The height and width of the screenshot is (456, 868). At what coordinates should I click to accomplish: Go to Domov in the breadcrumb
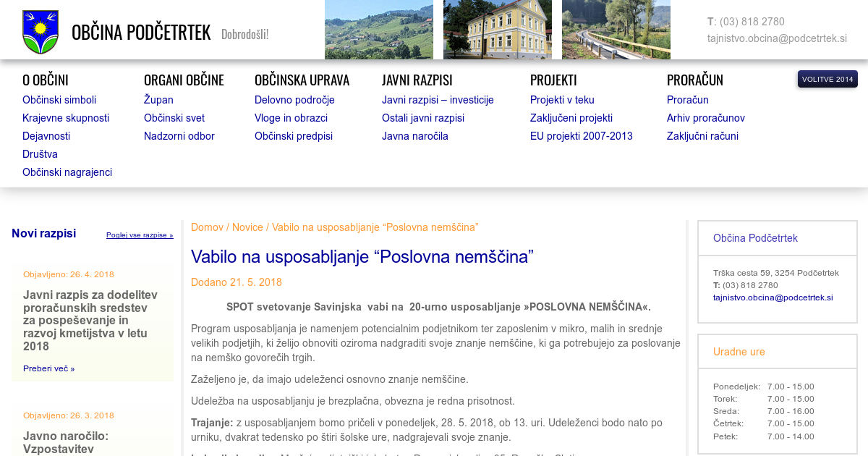tap(207, 227)
